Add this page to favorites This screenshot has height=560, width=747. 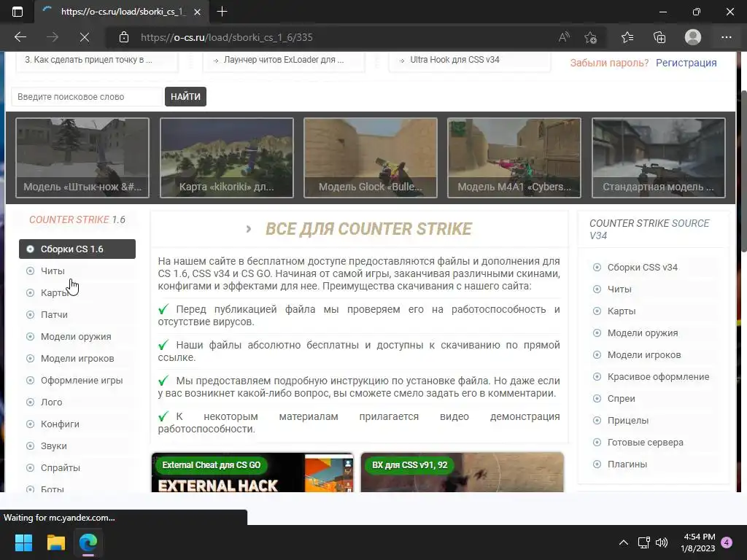pyautogui.click(x=591, y=37)
